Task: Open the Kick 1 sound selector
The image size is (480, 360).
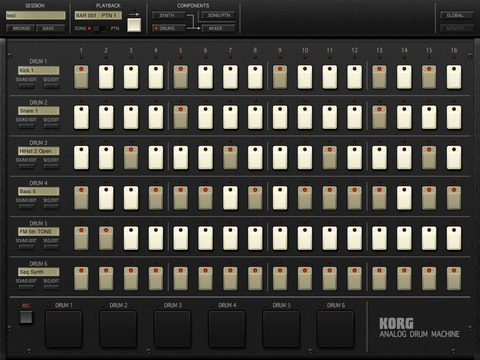Action: (x=39, y=70)
